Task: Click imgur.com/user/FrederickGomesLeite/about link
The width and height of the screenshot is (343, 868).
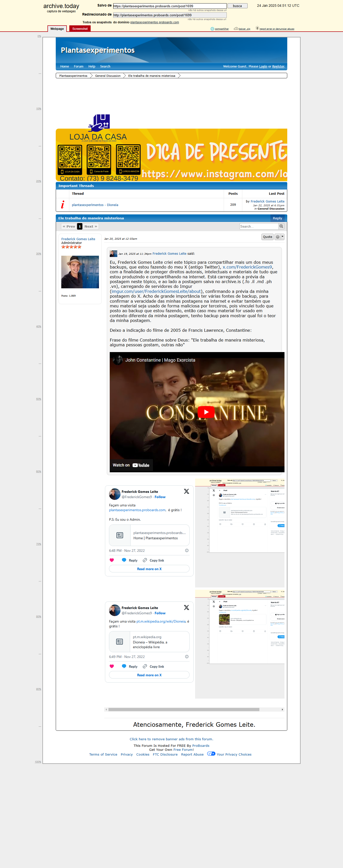Action: click(x=156, y=291)
